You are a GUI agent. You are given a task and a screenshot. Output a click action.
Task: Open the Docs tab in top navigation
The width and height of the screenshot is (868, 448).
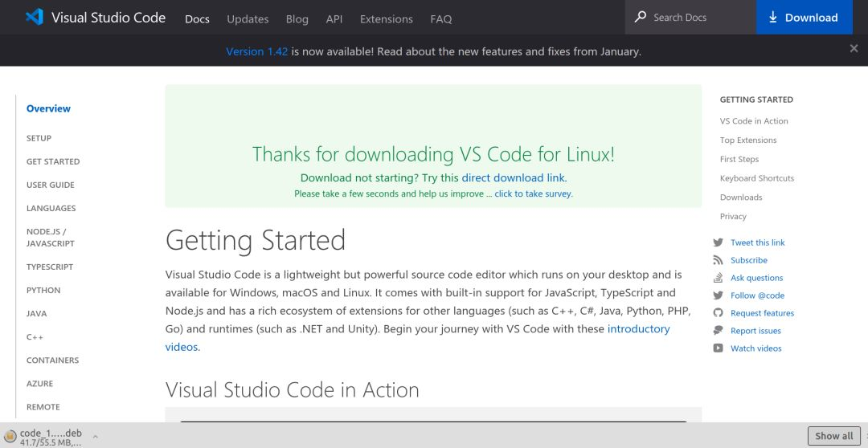click(x=197, y=18)
